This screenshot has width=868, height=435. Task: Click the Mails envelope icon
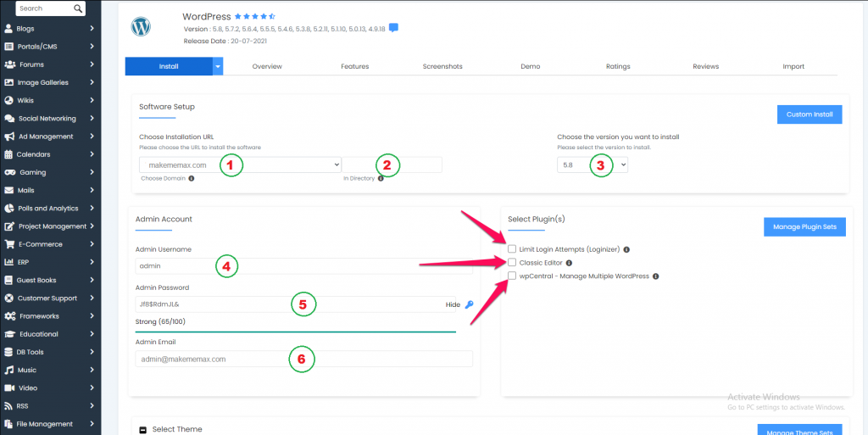point(8,191)
